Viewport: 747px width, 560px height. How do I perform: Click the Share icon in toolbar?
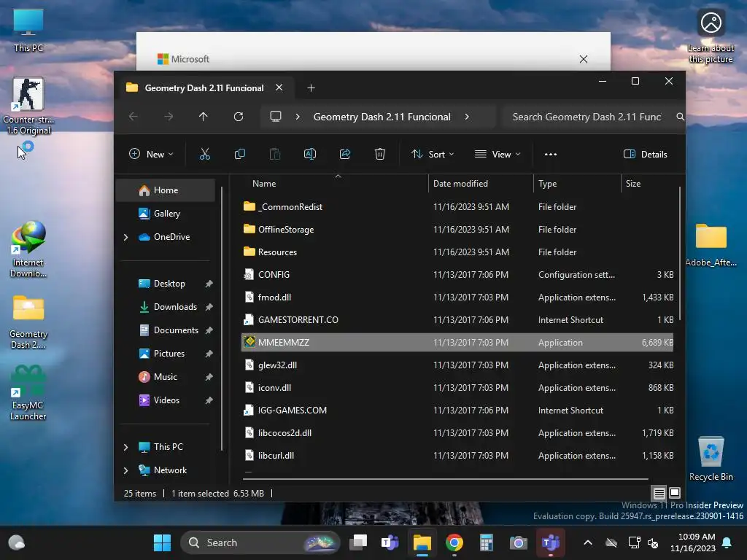345,154
